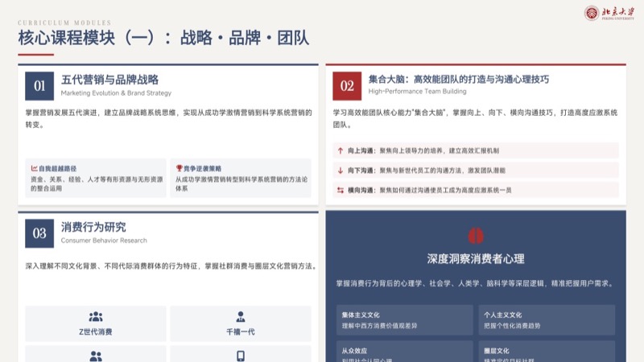The height and width of the screenshot is (362, 644).
Task: Click the group icon above Z世代消费
Action: pos(96,317)
